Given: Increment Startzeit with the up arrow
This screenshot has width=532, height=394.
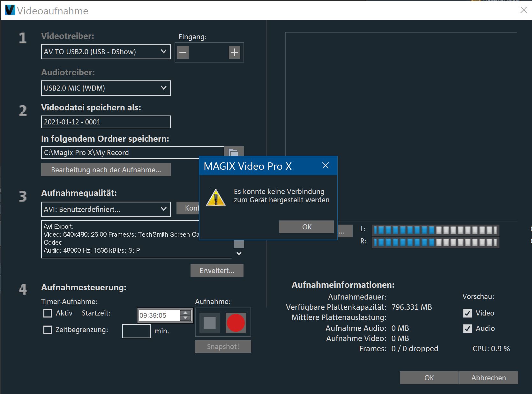Looking at the screenshot, I should [185, 313].
